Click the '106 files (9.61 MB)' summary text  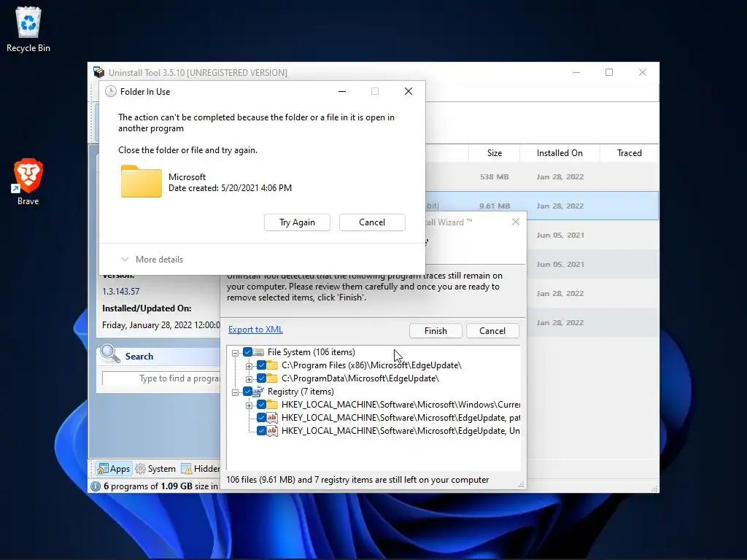(x=357, y=480)
